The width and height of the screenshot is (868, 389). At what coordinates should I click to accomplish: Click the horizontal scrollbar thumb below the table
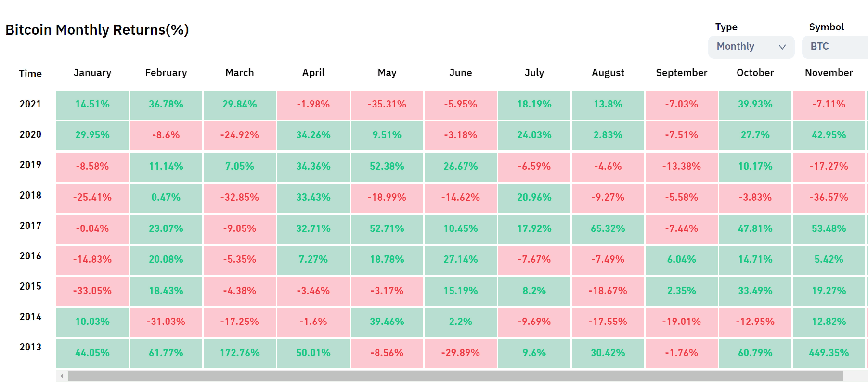[x=455, y=376]
